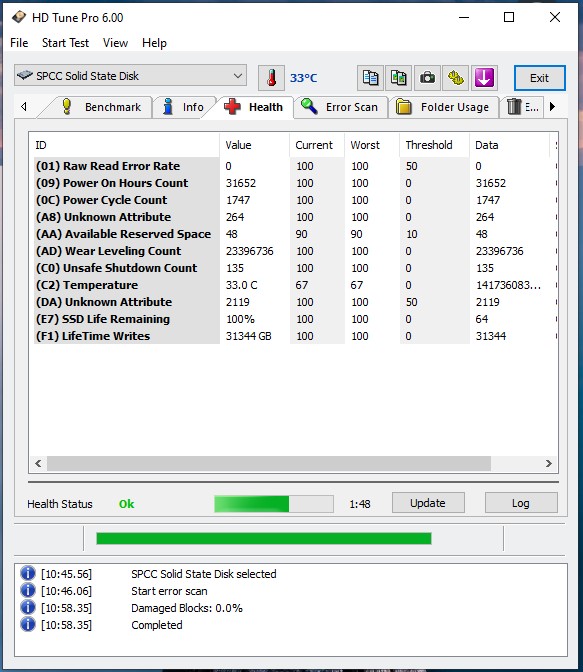This screenshot has height=672, width=583.
Task: Select the '(A8) Unknown Attribute' row
Action: pos(294,217)
